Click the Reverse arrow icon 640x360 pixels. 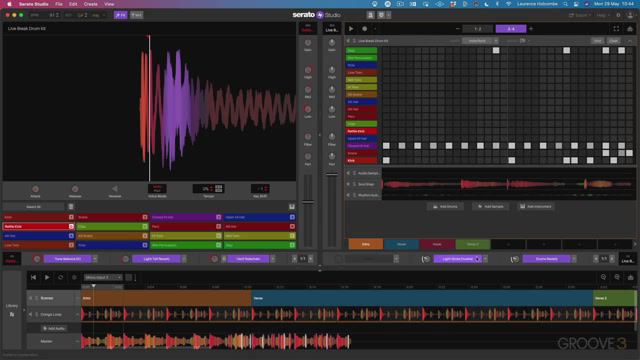click(x=115, y=189)
